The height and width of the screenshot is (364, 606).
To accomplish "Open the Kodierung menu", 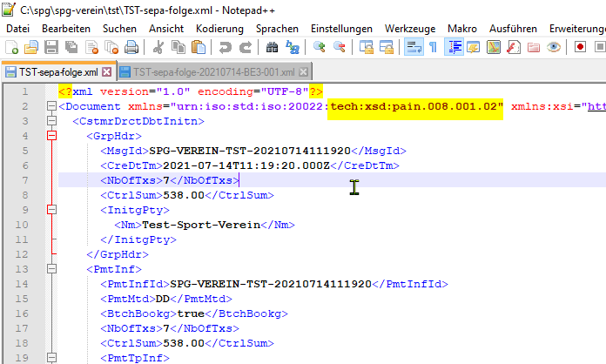I will click(219, 29).
